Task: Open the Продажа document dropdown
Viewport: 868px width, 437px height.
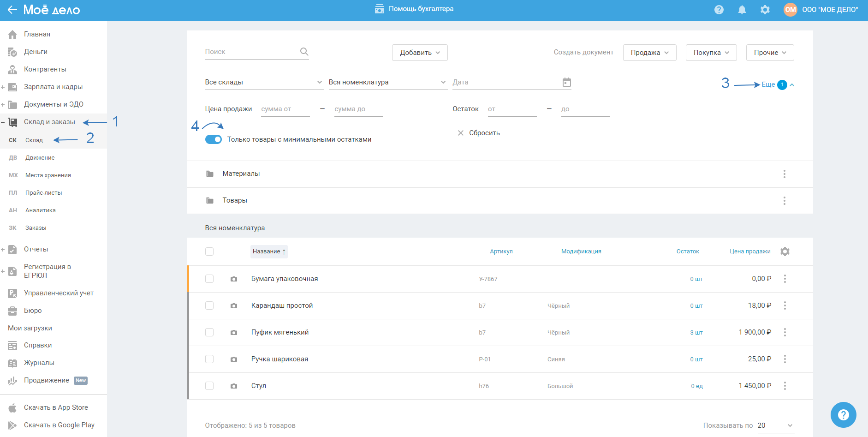Action: tap(649, 53)
